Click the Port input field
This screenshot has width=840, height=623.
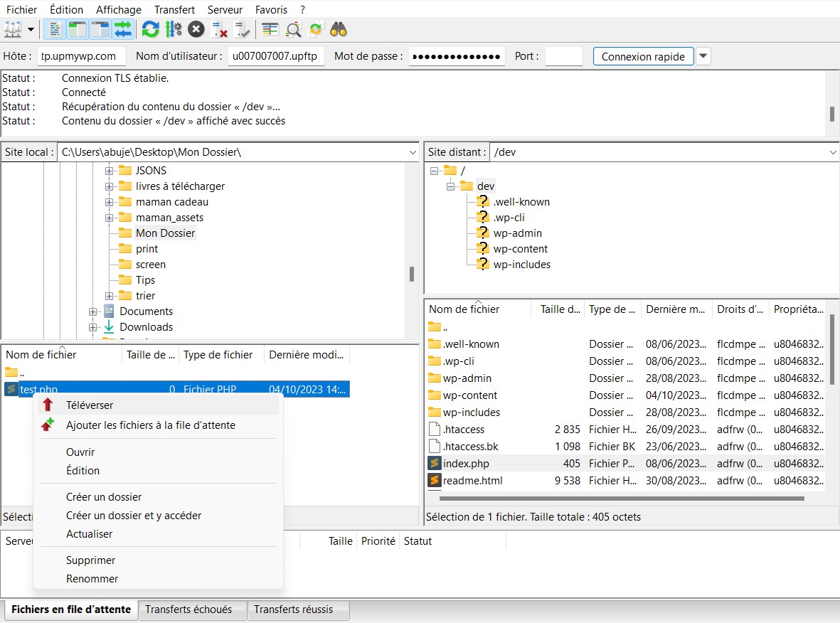[x=563, y=56]
